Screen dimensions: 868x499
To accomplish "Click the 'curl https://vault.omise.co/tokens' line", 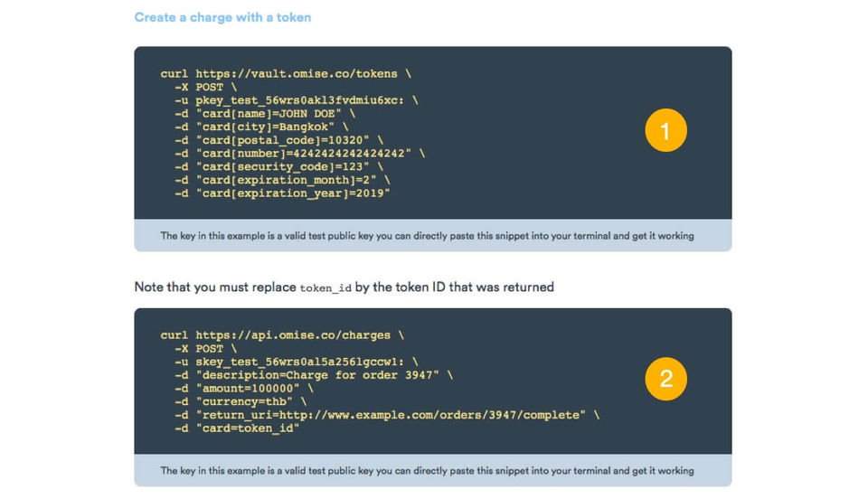I will [286, 73].
